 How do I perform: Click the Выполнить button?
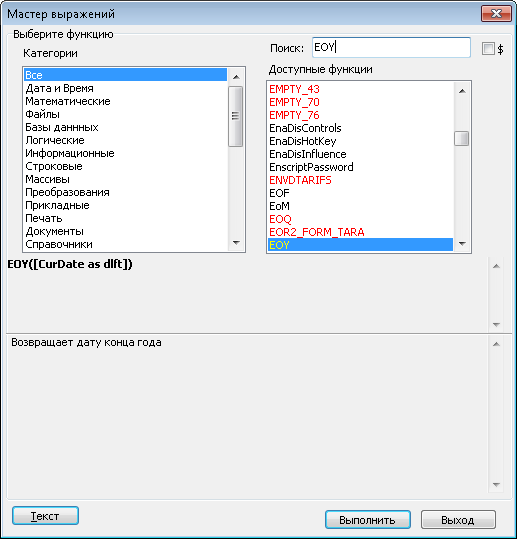pyautogui.click(x=368, y=520)
